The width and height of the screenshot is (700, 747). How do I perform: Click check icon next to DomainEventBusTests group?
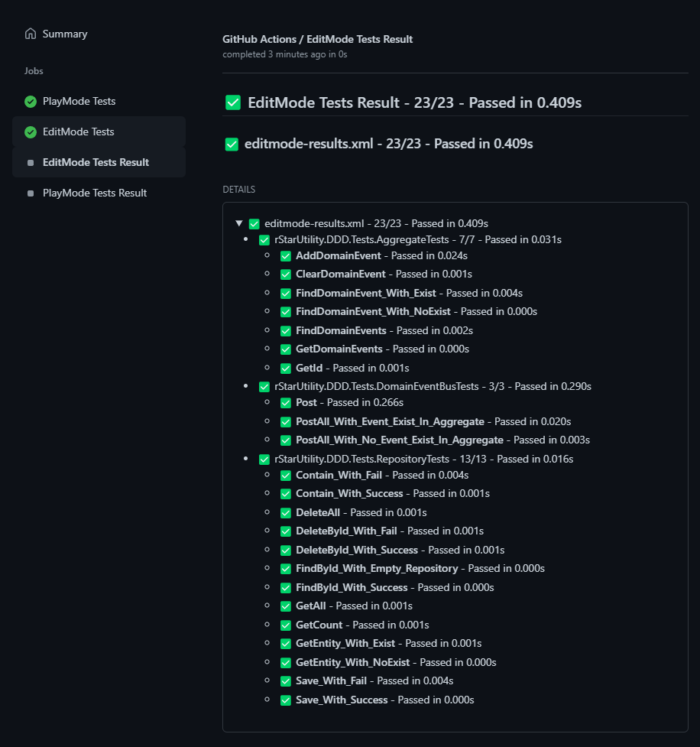click(x=264, y=387)
